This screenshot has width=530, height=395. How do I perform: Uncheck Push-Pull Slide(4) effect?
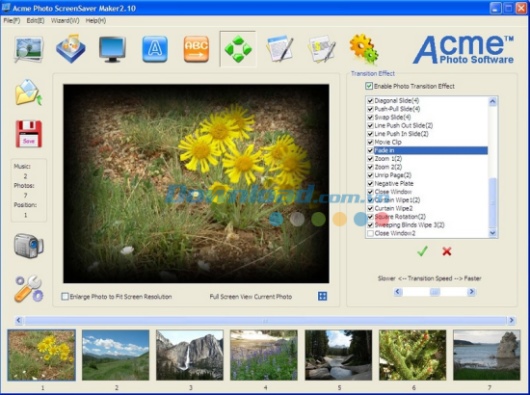tap(370, 109)
